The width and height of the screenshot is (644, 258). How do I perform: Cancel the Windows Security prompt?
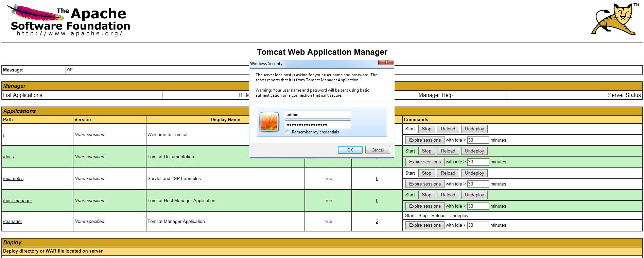click(x=378, y=150)
